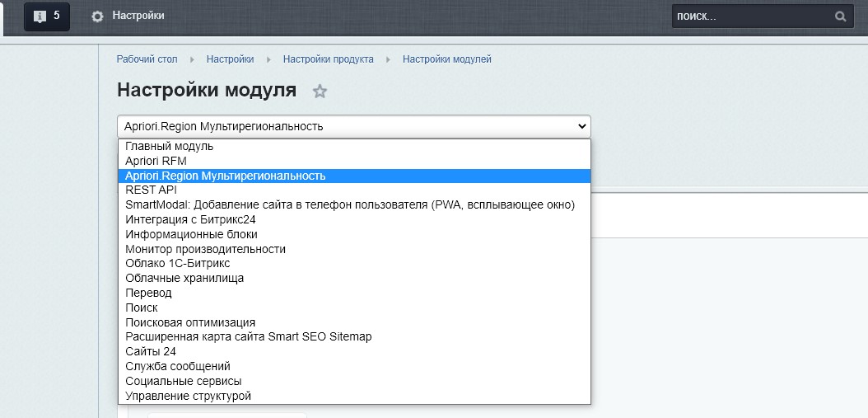The height and width of the screenshot is (418, 868).
Task: Click the notifications icon with counter 5
Action: pos(46,16)
